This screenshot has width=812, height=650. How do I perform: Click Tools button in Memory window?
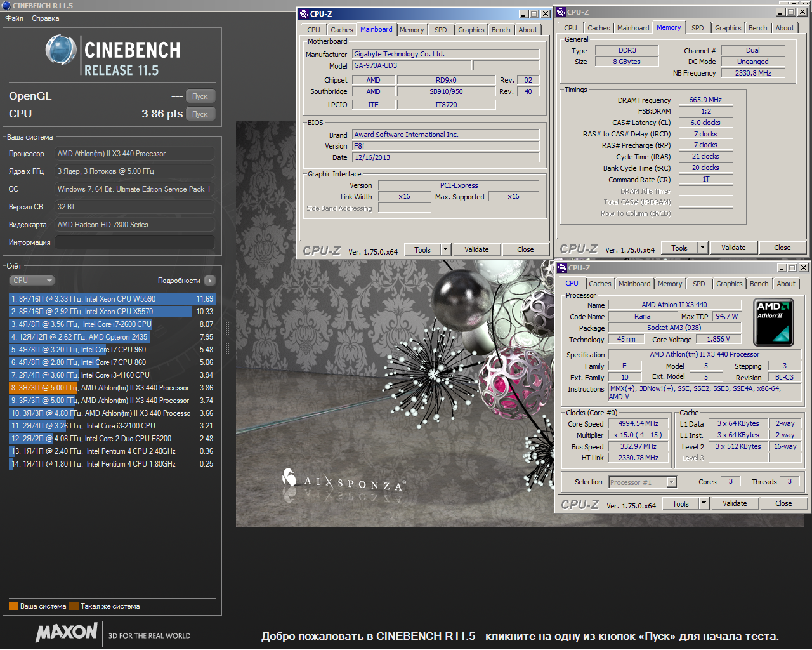[679, 248]
